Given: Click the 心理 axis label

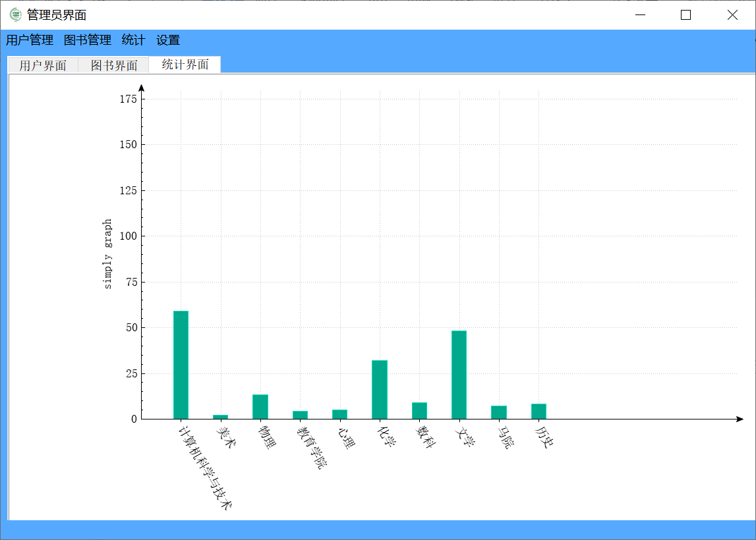Looking at the screenshot, I should point(346,437).
